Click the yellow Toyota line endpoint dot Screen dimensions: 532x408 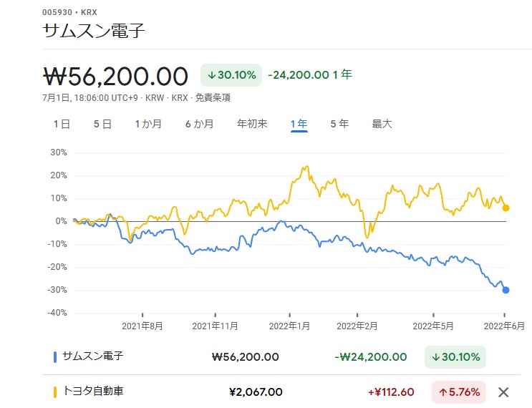(x=506, y=208)
